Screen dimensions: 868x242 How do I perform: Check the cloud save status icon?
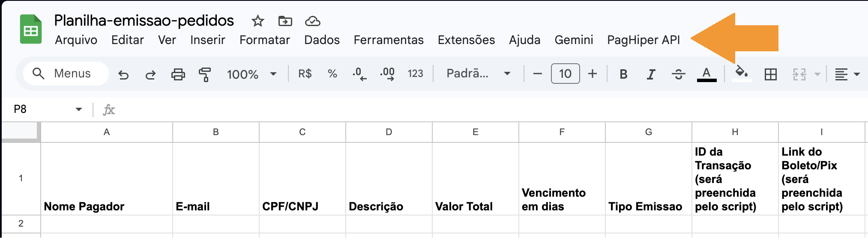312,21
